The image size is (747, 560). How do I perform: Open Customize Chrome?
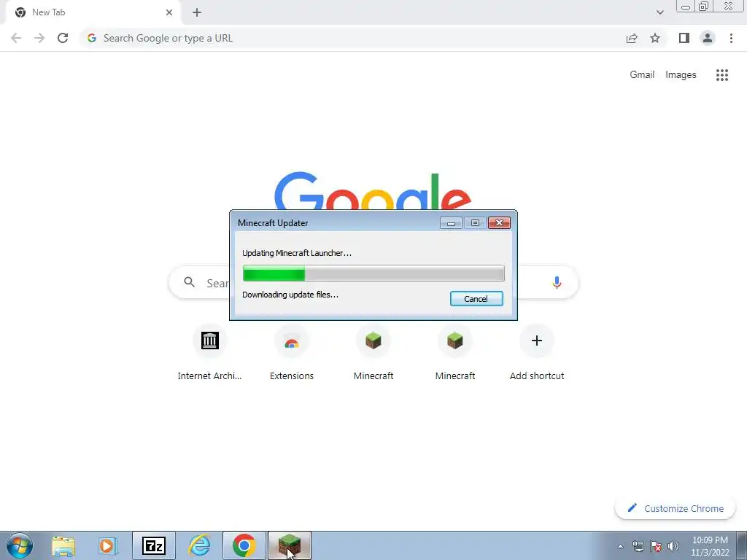tap(676, 508)
